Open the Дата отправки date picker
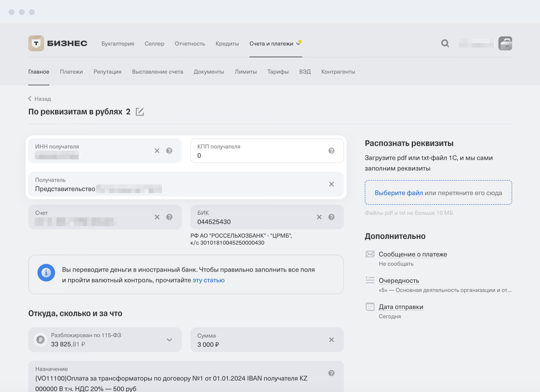Viewport: 540px width, 392px height. 401,307
